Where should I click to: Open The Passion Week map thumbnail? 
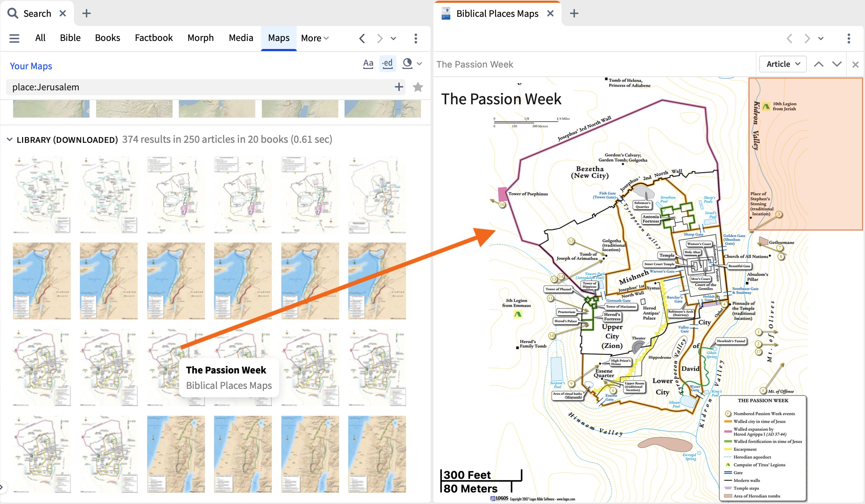176,367
